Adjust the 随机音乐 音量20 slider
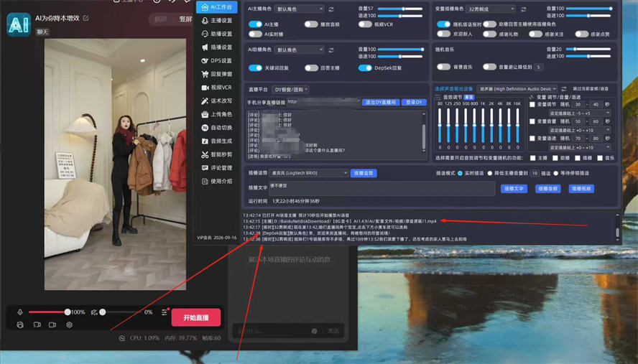The height and width of the screenshot is (364, 638). pyautogui.click(x=588, y=50)
